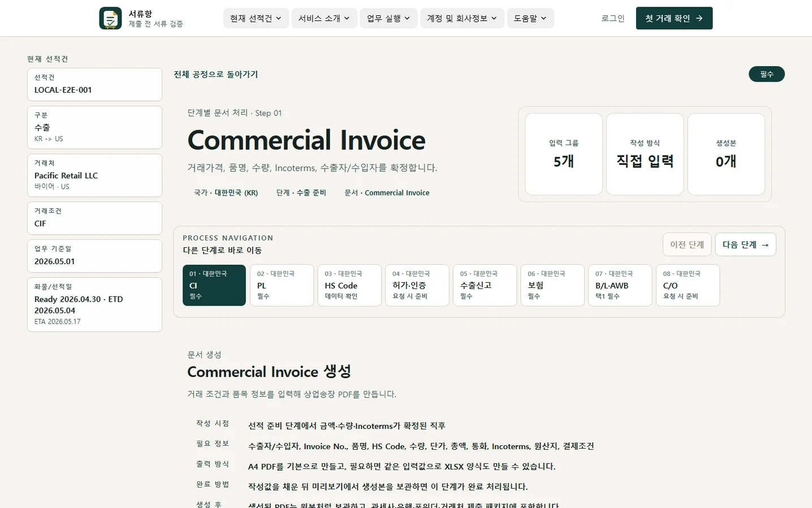The image size is (812, 508).
Task: Jump to step 05 수출신고
Action: point(485,285)
